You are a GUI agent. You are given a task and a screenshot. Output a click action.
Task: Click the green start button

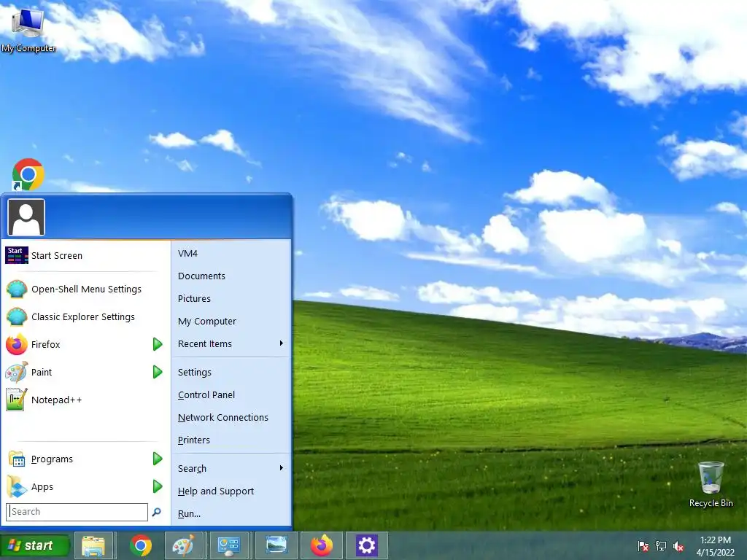[35, 545]
